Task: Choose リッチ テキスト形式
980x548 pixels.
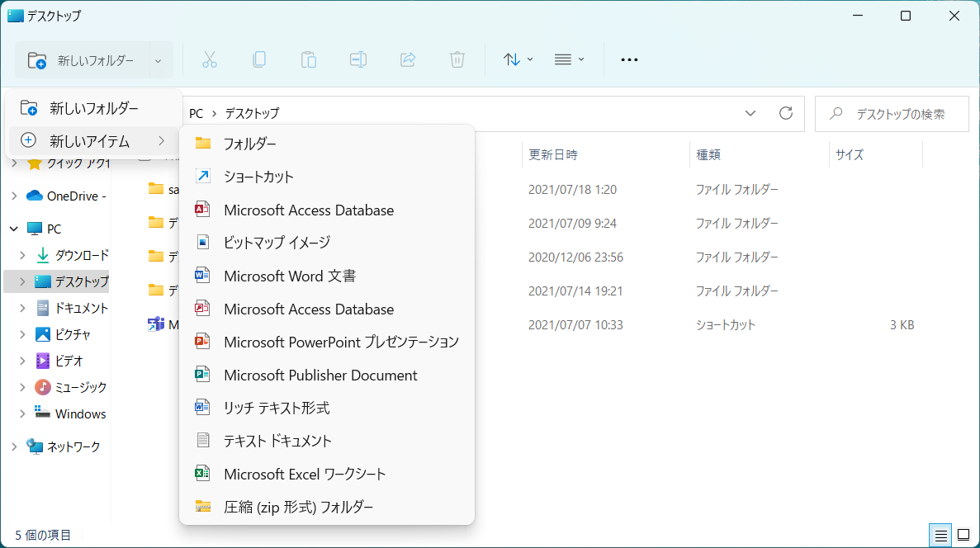Action: pos(327,408)
